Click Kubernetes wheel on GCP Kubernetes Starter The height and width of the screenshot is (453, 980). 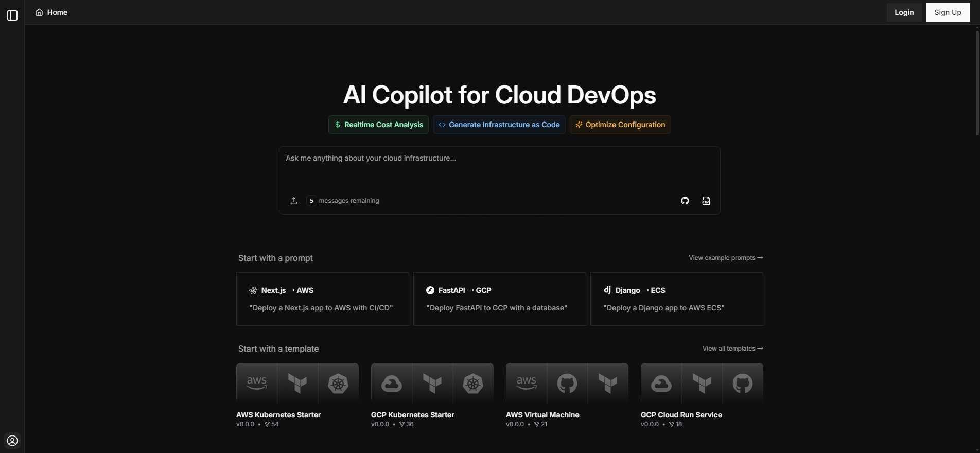click(x=473, y=384)
